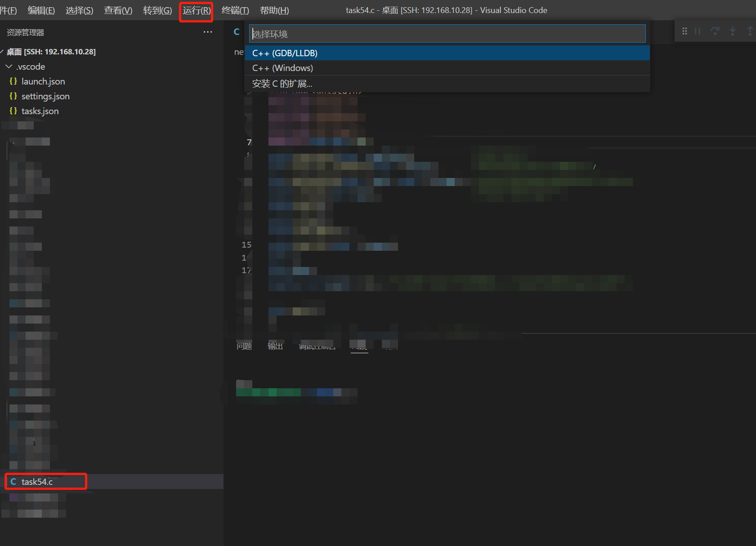Image resolution: width=756 pixels, height=546 pixels.
Task: Click the Step Out debug icon
Action: (x=750, y=31)
